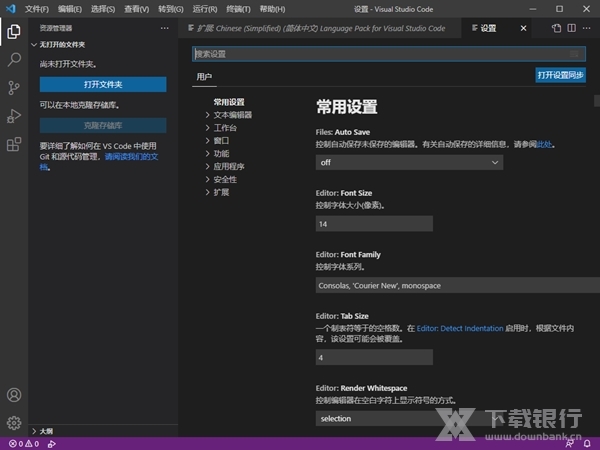Open the 终端(T) menu

pyautogui.click(x=238, y=9)
